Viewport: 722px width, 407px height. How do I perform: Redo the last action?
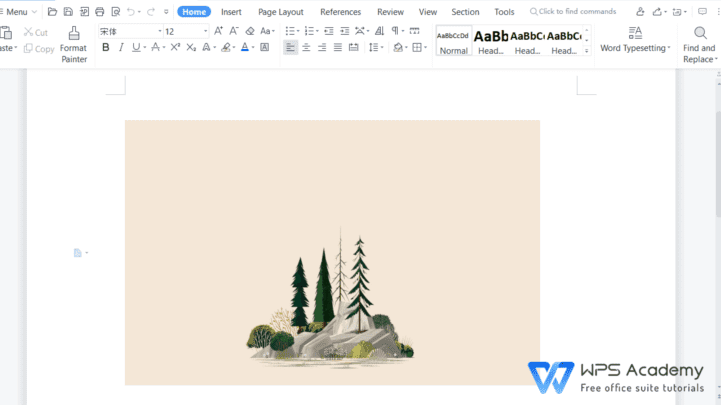[151, 12]
